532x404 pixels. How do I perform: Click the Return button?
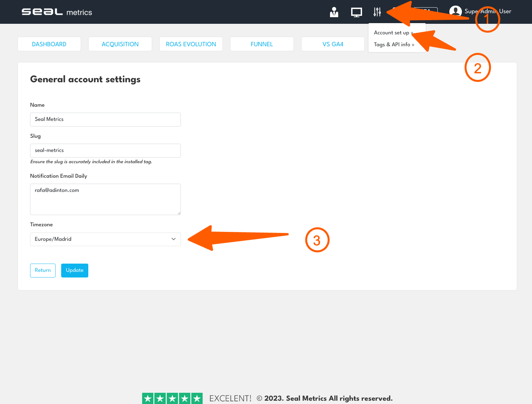click(43, 271)
